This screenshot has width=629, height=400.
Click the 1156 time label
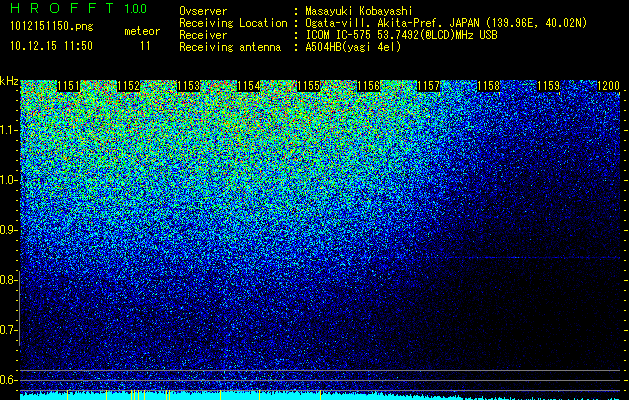[368, 86]
